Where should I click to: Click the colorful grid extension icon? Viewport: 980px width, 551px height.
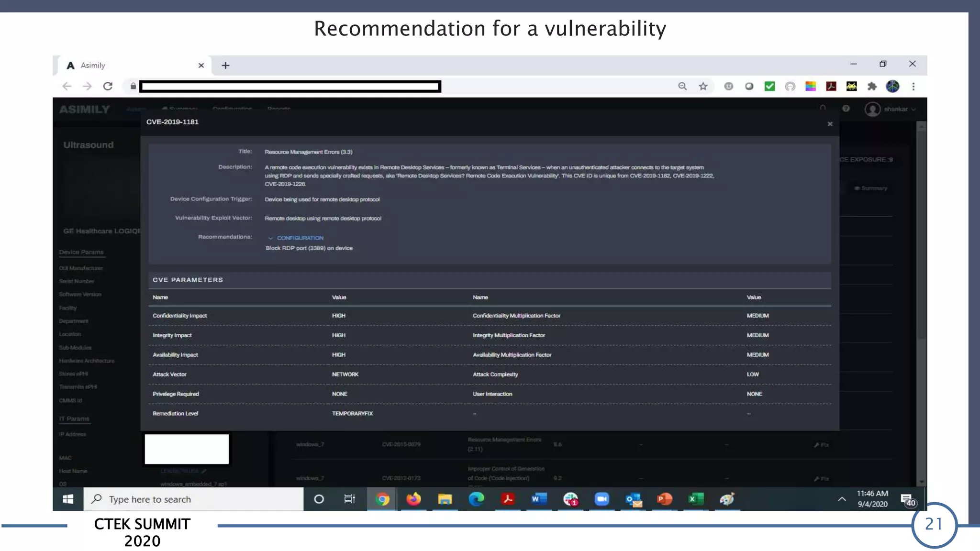pyautogui.click(x=811, y=86)
